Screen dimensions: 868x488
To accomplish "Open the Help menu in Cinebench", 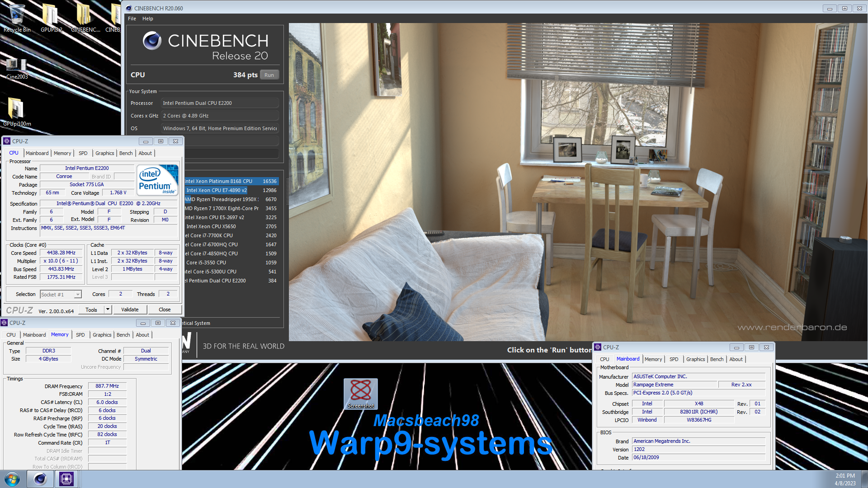I will [148, 19].
